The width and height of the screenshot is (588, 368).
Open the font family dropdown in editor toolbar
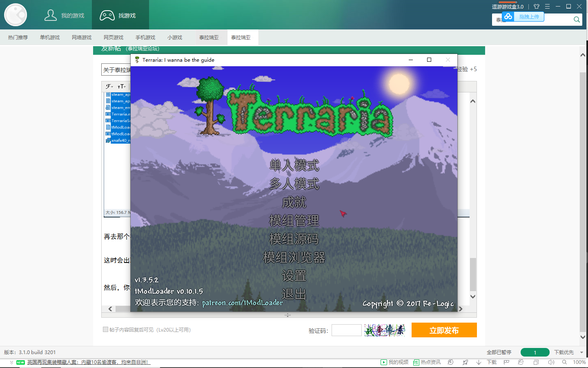click(x=109, y=86)
